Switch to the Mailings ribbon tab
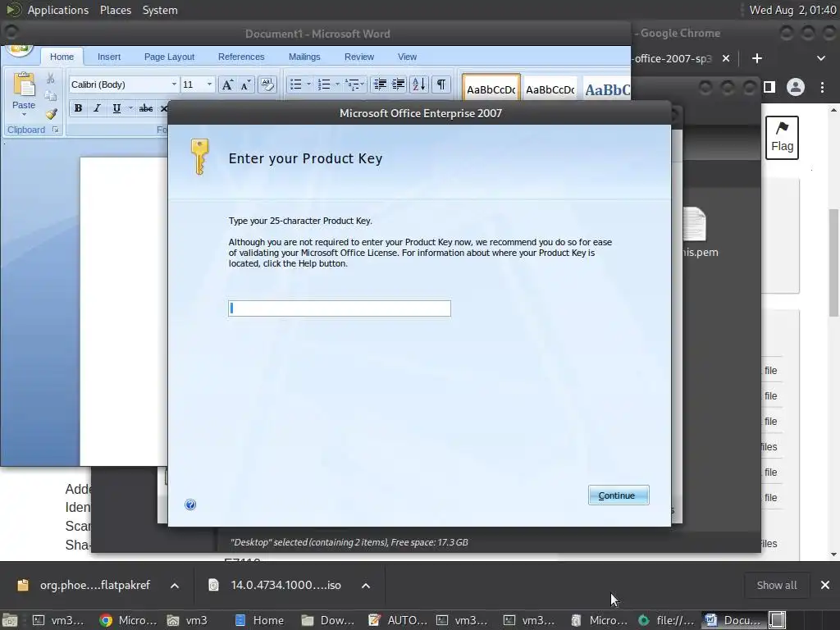 [304, 57]
